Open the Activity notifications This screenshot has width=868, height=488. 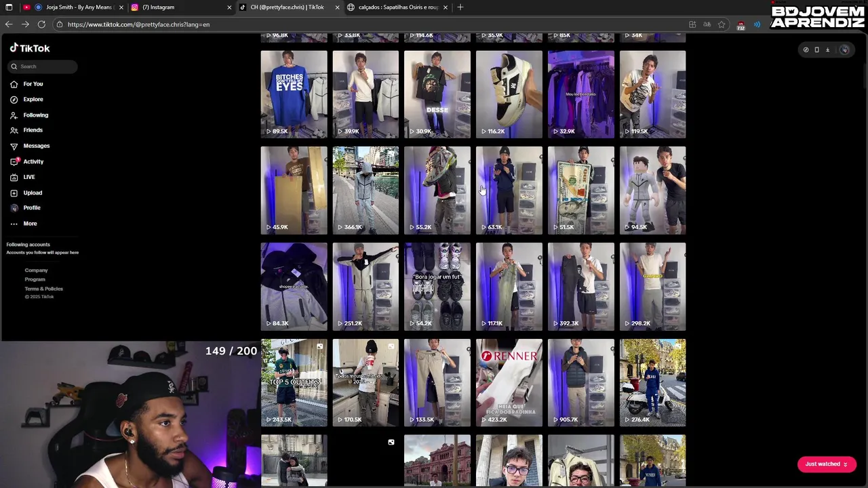pyautogui.click(x=27, y=161)
